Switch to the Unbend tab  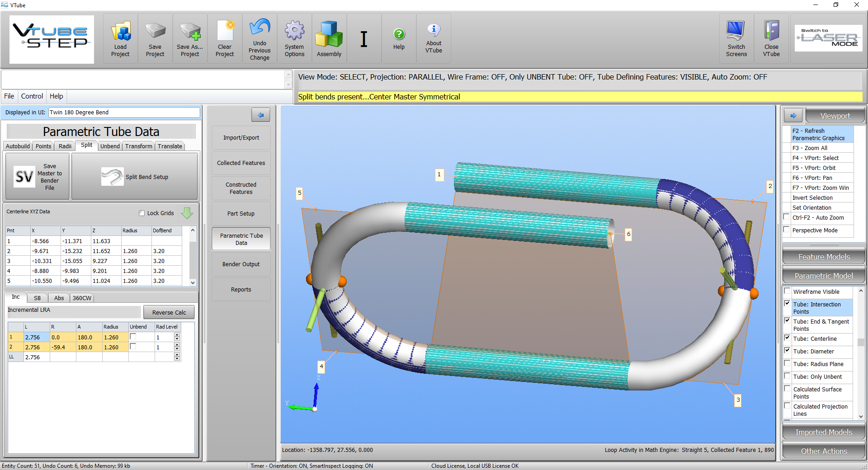[110, 146]
